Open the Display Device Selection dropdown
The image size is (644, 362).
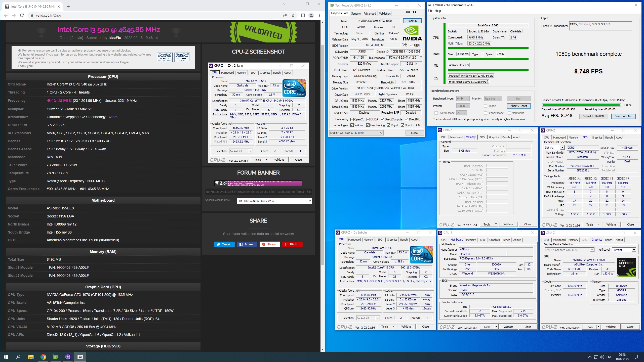click(x=569, y=250)
